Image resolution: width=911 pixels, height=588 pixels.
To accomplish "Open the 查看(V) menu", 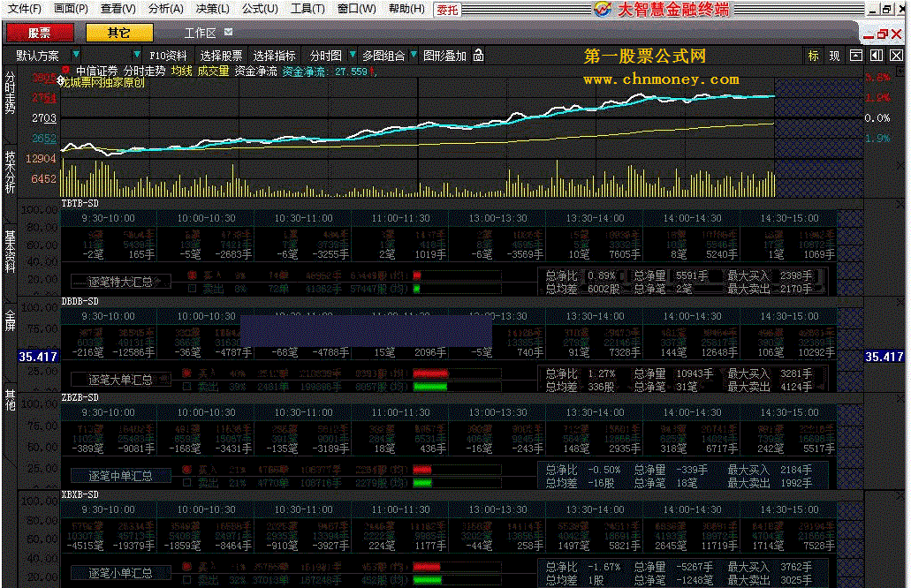I will [118, 9].
